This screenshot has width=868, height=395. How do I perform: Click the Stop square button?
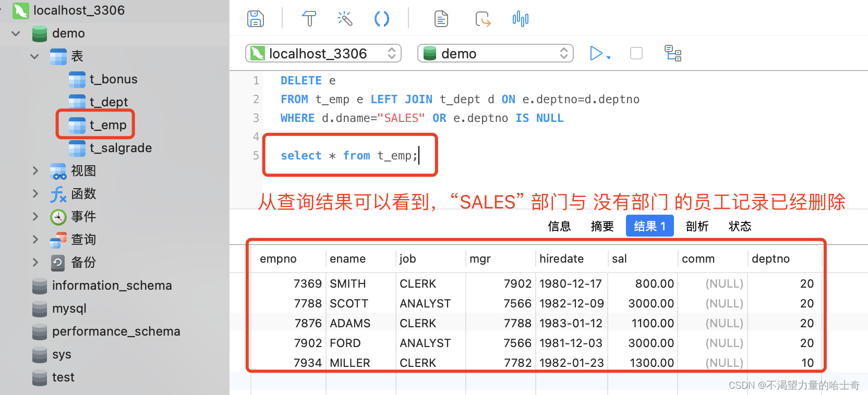pos(636,53)
